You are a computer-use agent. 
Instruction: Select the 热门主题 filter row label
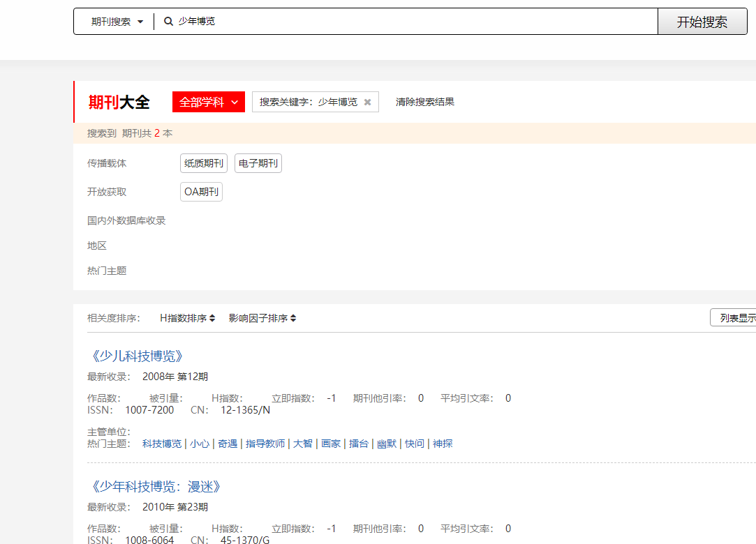click(x=107, y=271)
